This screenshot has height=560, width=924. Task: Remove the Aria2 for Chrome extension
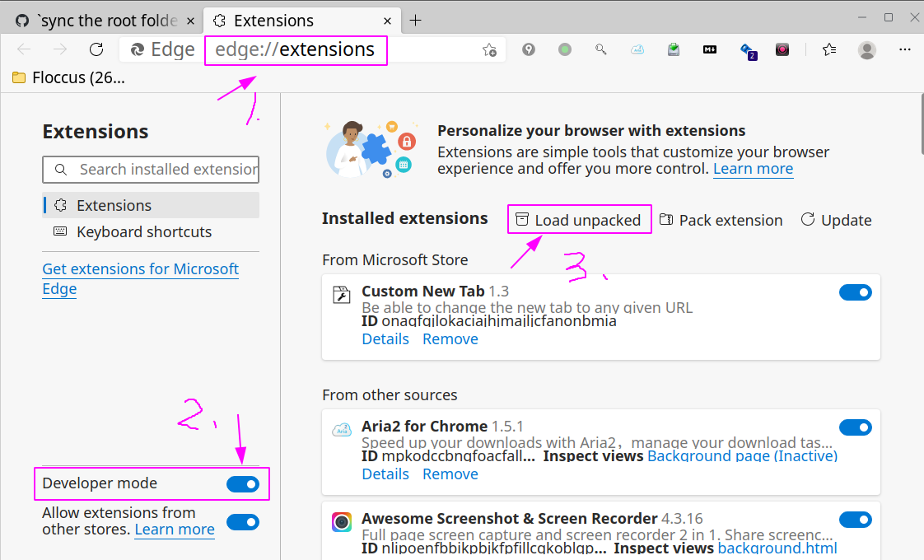click(x=450, y=474)
